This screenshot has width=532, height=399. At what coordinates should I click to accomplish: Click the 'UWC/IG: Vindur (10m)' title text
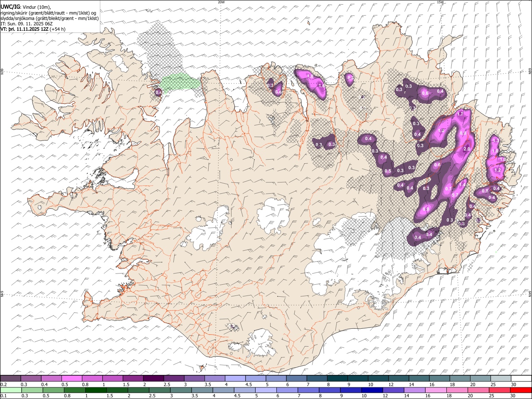26,7
